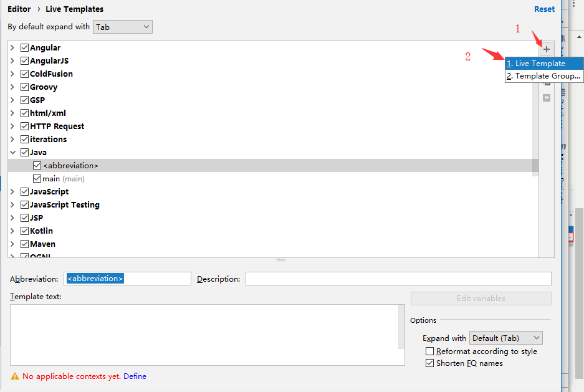Image resolution: width=584 pixels, height=392 pixels.
Task: Uncheck the Kotlin group checkbox
Action: (24, 231)
